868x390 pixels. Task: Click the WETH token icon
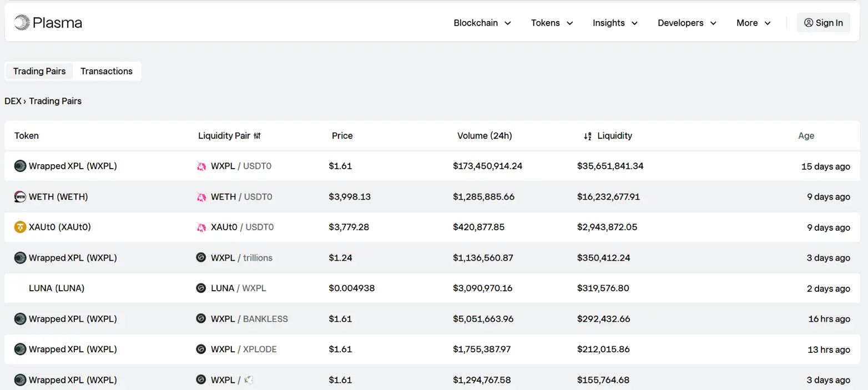coord(20,196)
